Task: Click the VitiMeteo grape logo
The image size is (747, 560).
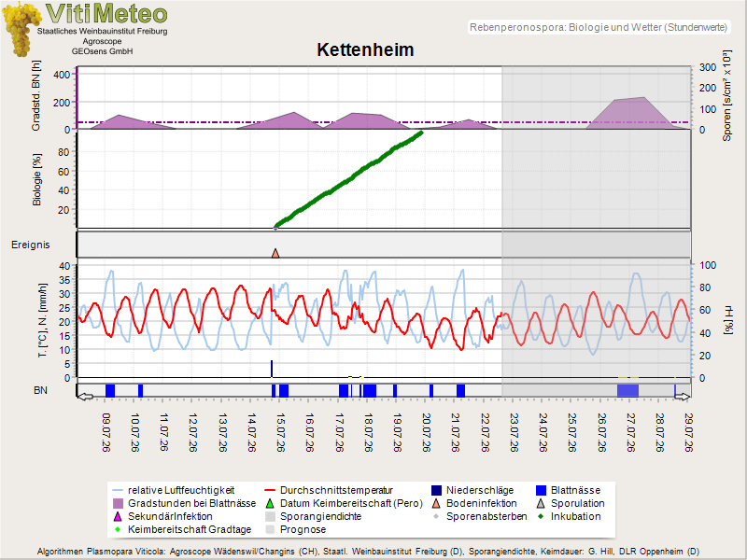Action: 20,29
